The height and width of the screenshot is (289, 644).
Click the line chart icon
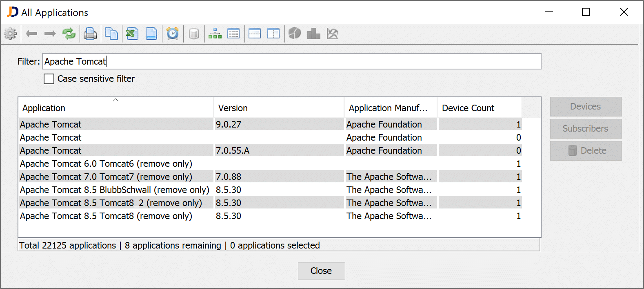pos(333,34)
